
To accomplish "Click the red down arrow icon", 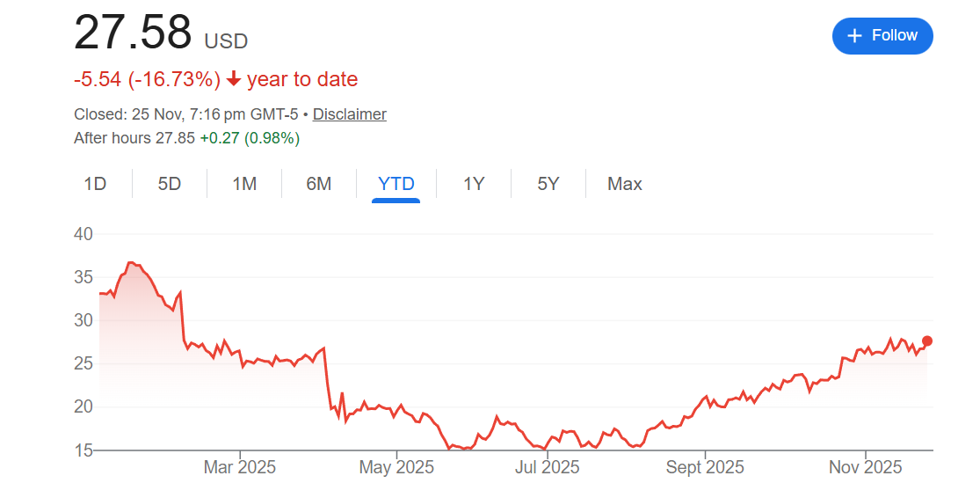I will [234, 79].
